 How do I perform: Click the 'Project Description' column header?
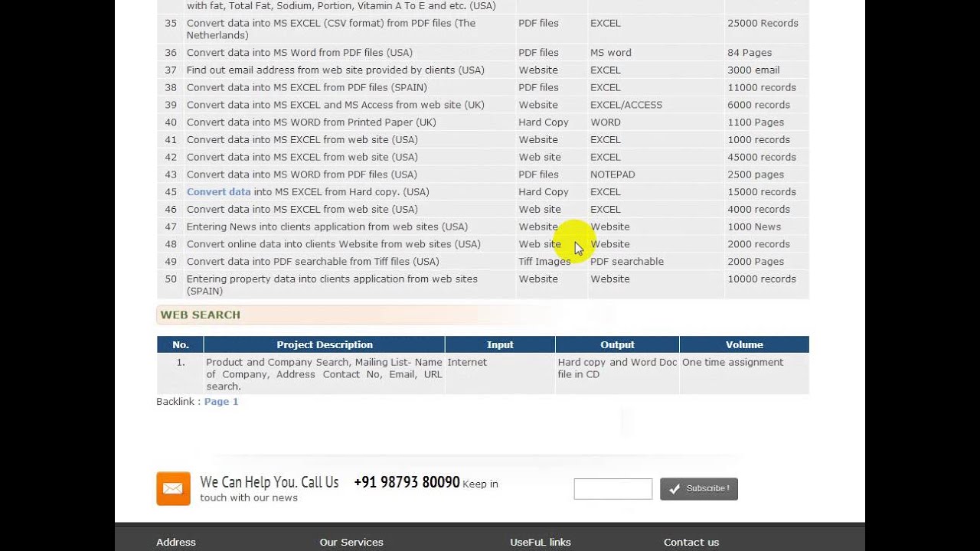(325, 344)
